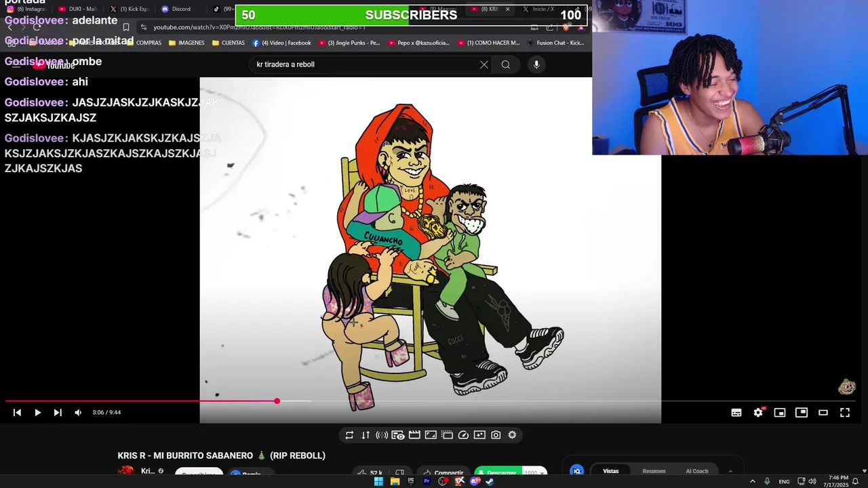This screenshot has height=488, width=868.
Task: Bookmark this page via bookmark icon
Action: (126, 27)
